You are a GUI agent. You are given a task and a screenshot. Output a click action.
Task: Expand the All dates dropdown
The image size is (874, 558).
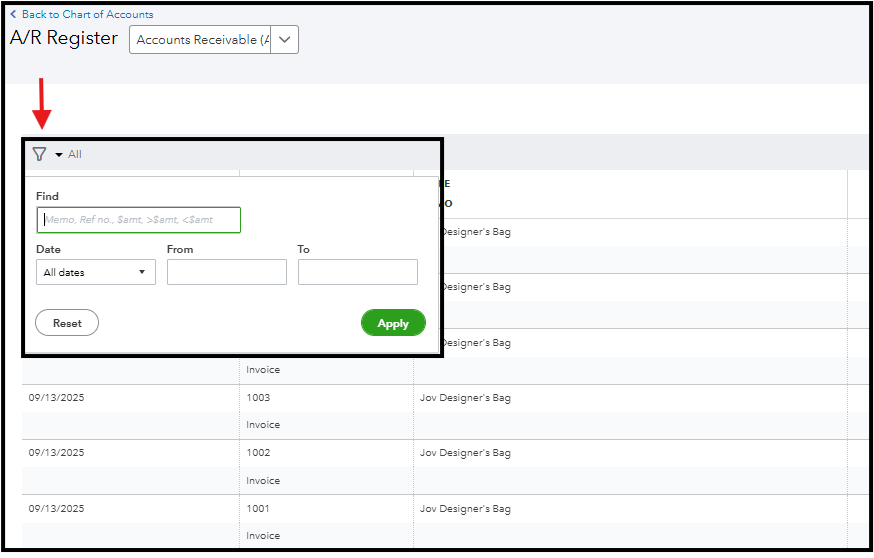[96, 272]
